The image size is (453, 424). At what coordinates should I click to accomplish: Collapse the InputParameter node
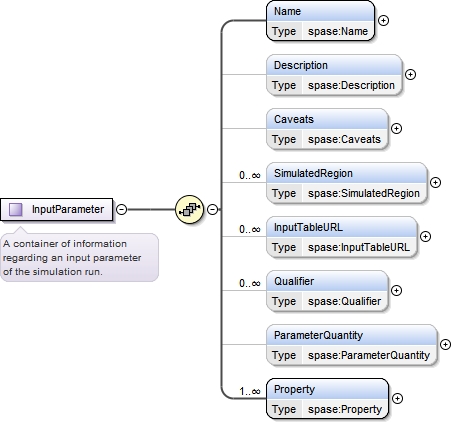point(122,209)
